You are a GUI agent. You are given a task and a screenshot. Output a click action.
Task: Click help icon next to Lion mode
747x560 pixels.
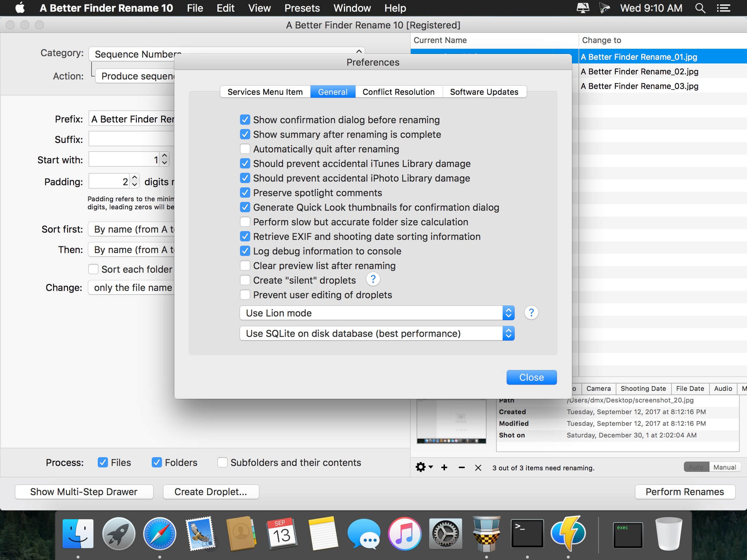(x=531, y=313)
